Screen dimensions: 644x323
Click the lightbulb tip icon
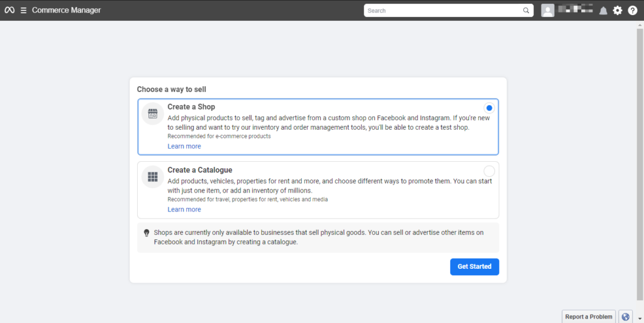[147, 233]
